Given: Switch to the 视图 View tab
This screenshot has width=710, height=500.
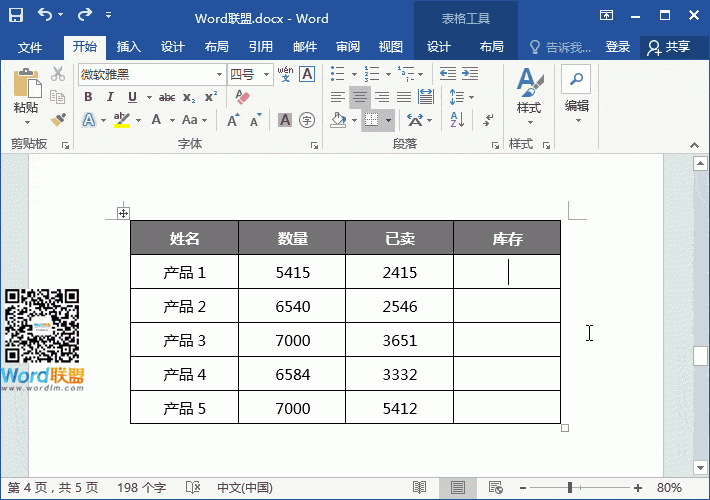Looking at the screenshot, I should click(x=391, y=47).
